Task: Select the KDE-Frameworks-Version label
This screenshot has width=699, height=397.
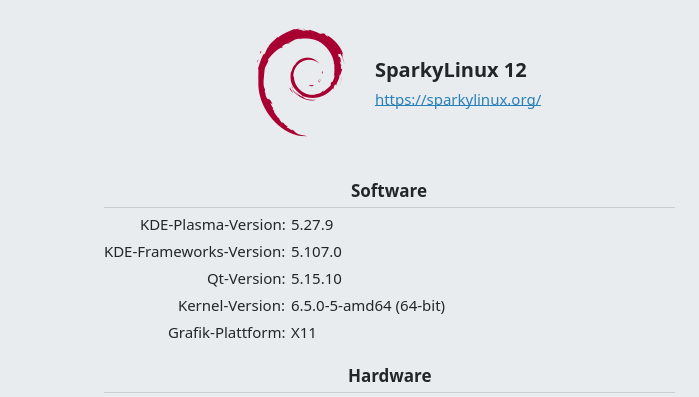Action: coord(195,252)
